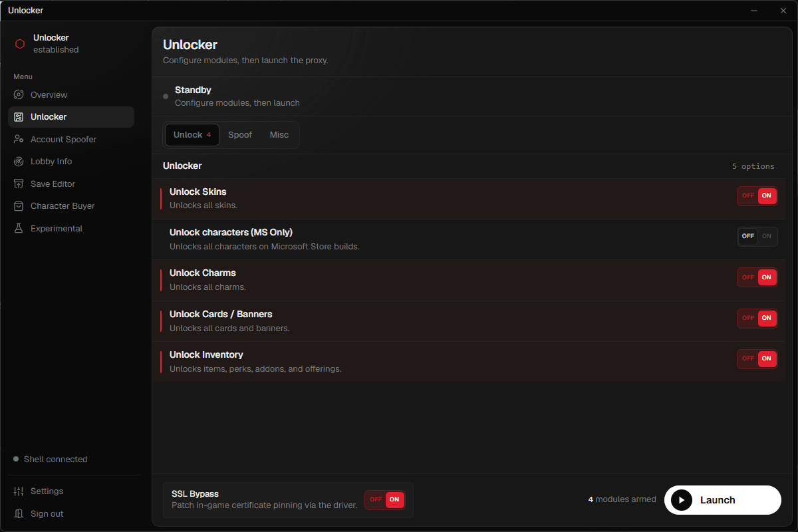798x532 pixels.
Task: Click "Patch in-game certificate pinning via the driver." text
Action: tap(265, 505)
